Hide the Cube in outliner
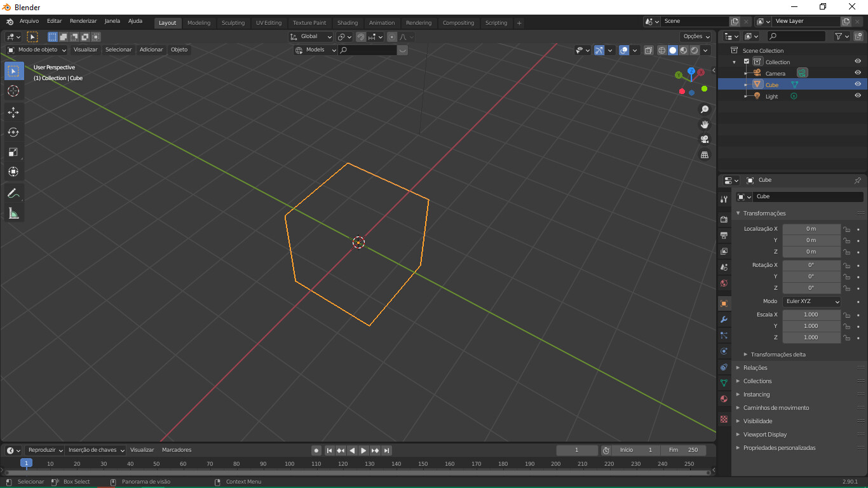The height and width of the screenshot is (488, 868). (x=858, y=85)
